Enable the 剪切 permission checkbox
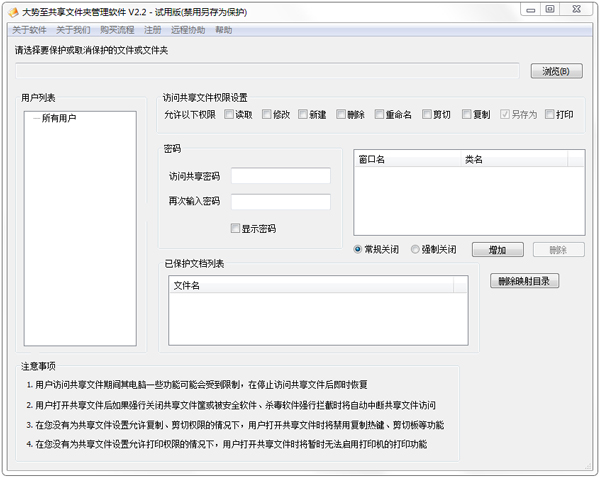 point(426,114)
